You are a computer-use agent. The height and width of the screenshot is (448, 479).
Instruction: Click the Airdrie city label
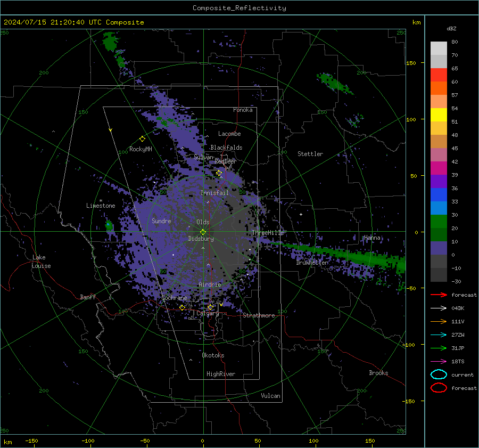coord(210,284)
